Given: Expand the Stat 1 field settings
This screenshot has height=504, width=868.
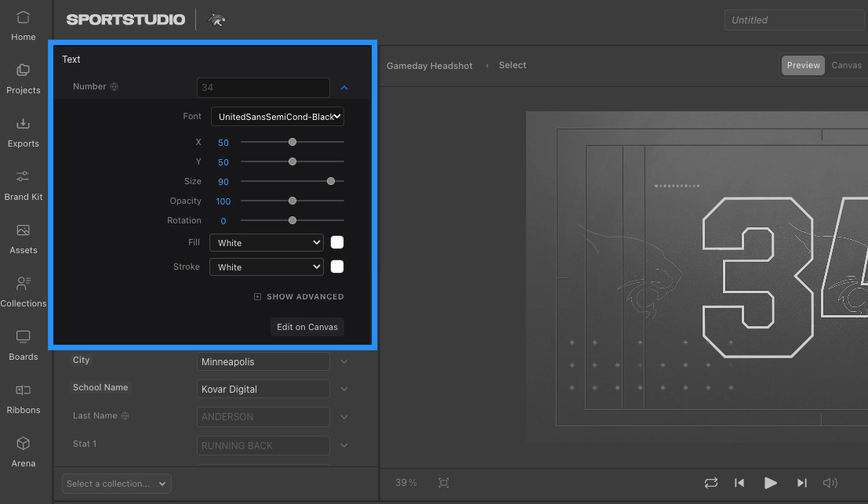Looking at the screenshot, I should click(344, 445).
